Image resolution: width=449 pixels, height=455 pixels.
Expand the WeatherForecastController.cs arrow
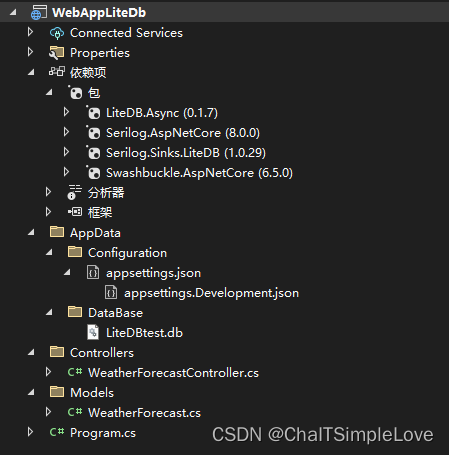[x=48, y=372]
